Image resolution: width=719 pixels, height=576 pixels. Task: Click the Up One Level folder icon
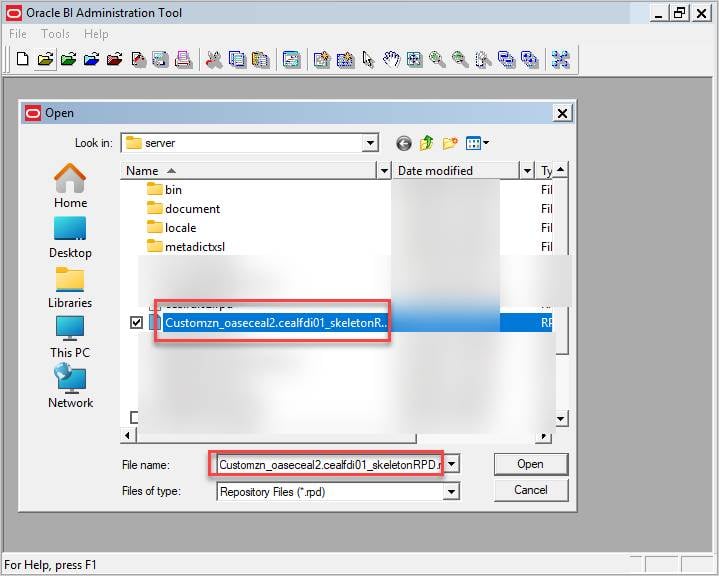(426, 143)
